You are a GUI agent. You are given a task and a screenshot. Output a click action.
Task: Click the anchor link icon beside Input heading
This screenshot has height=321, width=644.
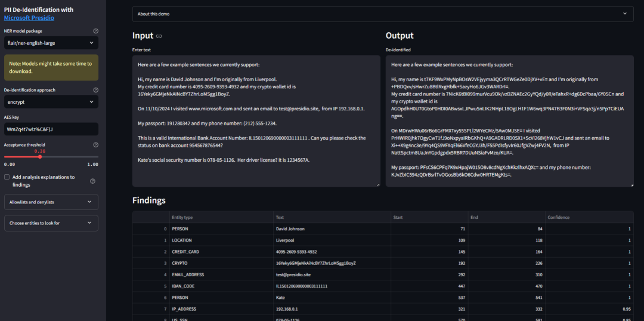159,36
